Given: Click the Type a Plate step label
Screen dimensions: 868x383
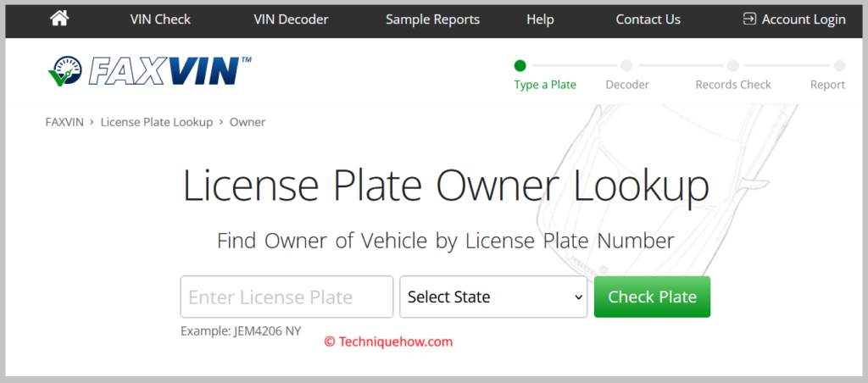Looking at the screenshot, I should [x=545, y=85].
